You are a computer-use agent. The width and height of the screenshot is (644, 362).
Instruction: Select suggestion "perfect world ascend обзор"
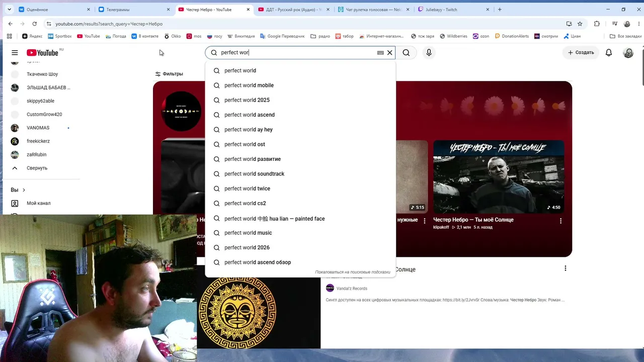click(x=300, y=262)
